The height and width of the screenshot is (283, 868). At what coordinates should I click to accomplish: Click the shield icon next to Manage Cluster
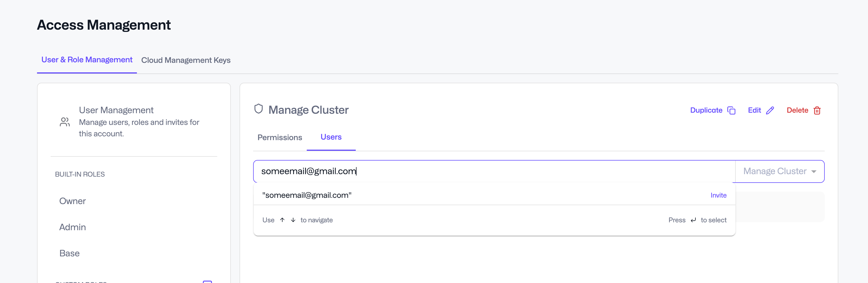pyautogui.click(x=259, y=109)
